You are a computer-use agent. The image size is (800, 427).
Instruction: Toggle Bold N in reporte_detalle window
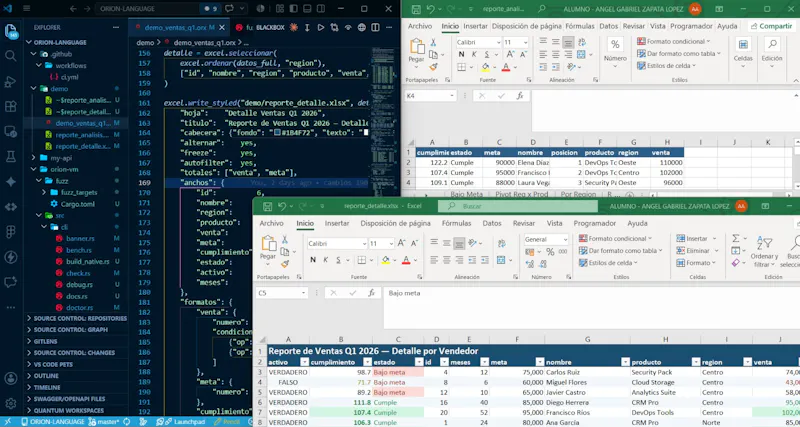313,260
